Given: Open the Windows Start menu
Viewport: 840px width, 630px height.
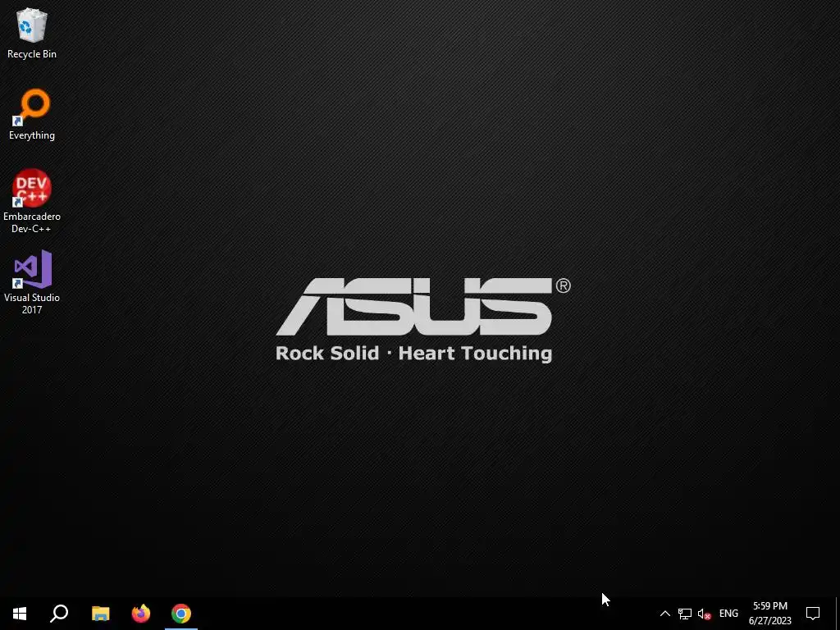Looking at the screenshot, I should [20, 614].
